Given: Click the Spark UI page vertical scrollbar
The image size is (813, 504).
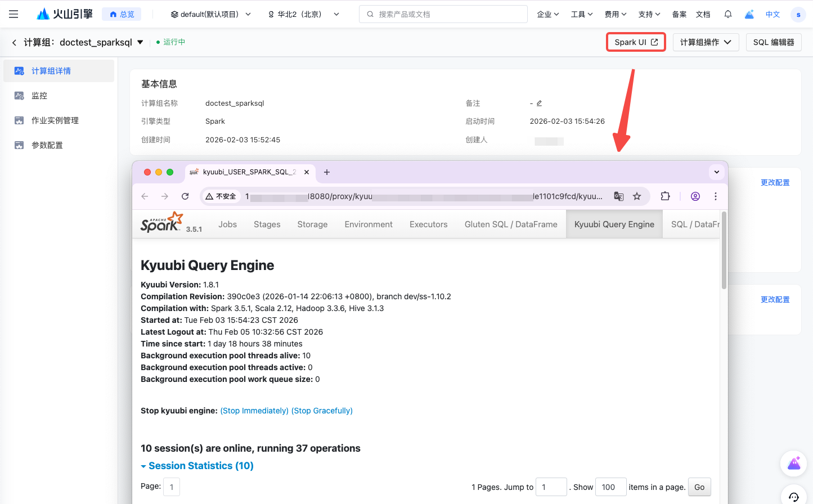Looking at the screenshot, I should point(724,250).
